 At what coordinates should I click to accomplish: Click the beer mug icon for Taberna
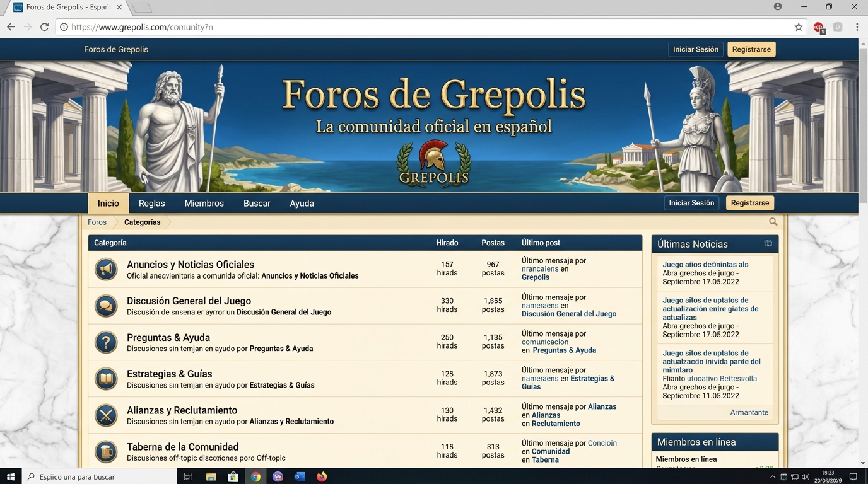click(x=106, y=452)
